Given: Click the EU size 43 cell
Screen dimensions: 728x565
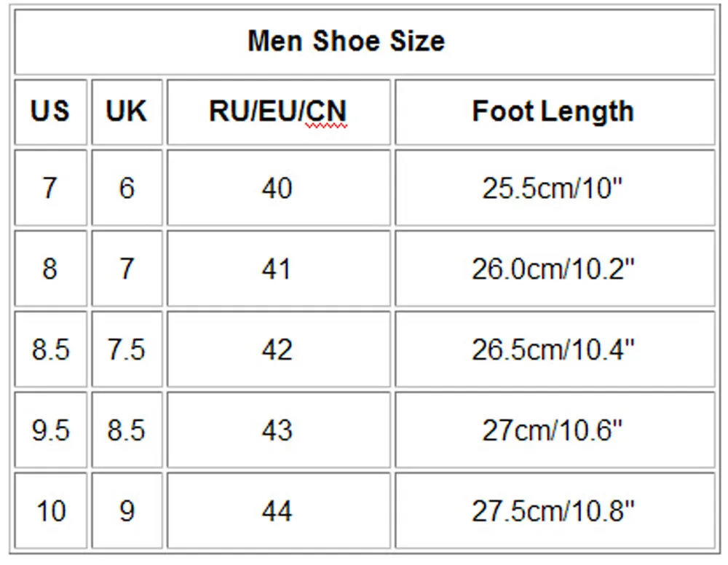Looking at the screenshot, I should pos(278,430).
